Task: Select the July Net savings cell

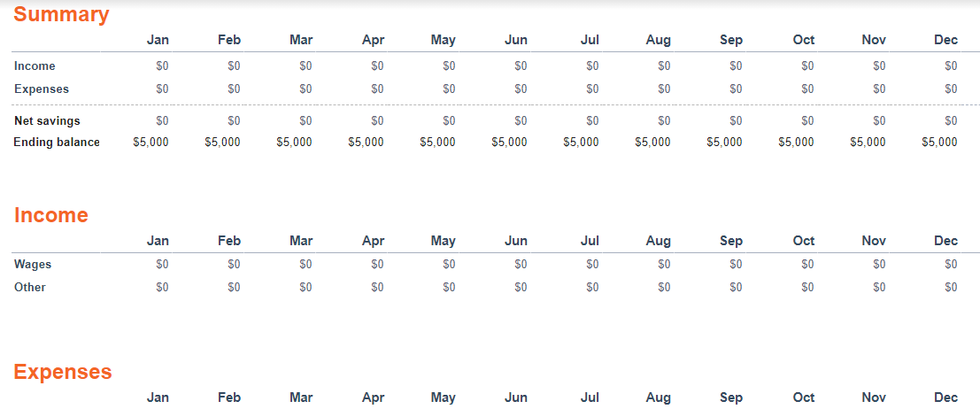Action: [x=592, y=120]
